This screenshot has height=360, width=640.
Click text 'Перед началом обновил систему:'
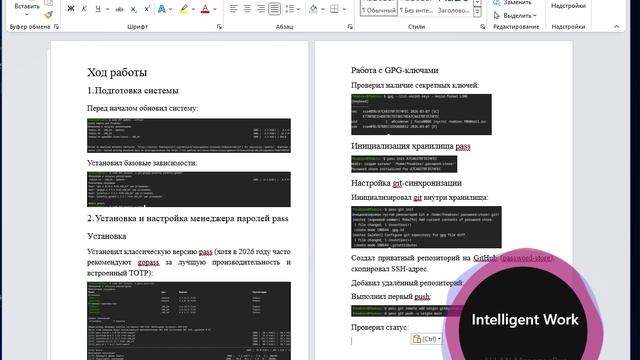[x=142, y=108]
